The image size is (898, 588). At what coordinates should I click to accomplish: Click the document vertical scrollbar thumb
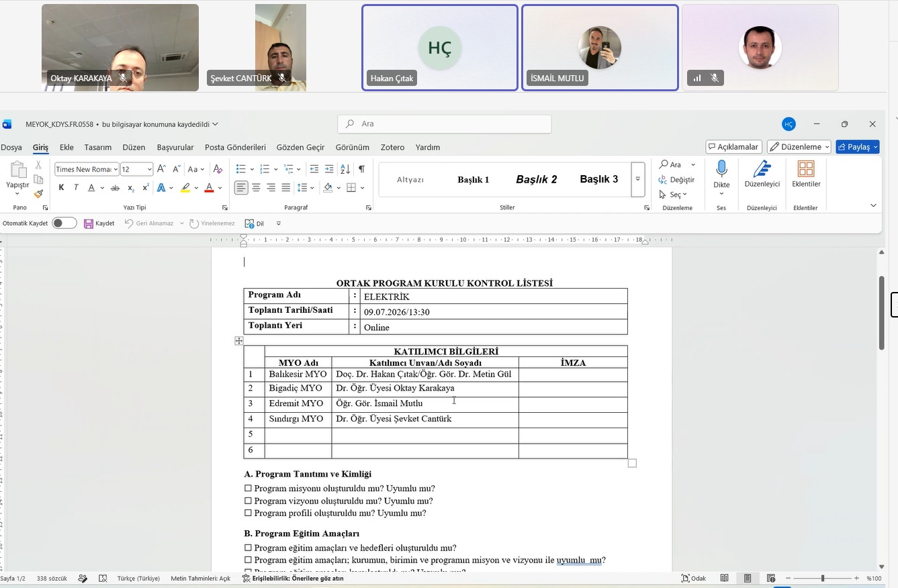pyautogui.click(x=881, y=312)
